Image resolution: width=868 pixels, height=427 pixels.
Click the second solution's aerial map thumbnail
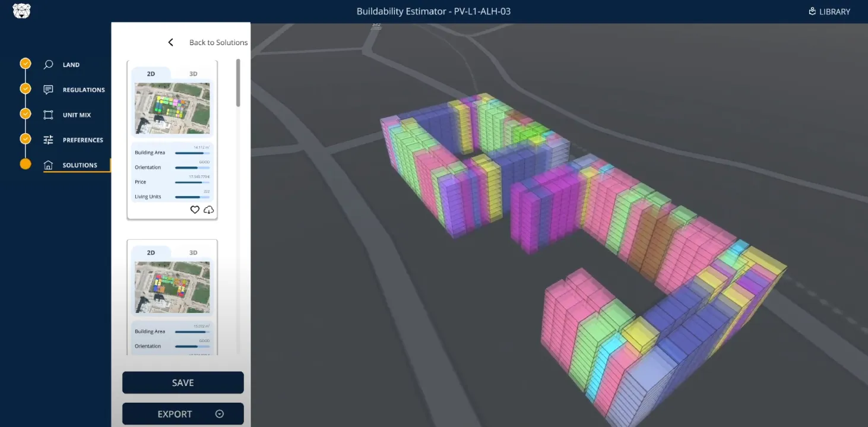(x=172, y=287)
